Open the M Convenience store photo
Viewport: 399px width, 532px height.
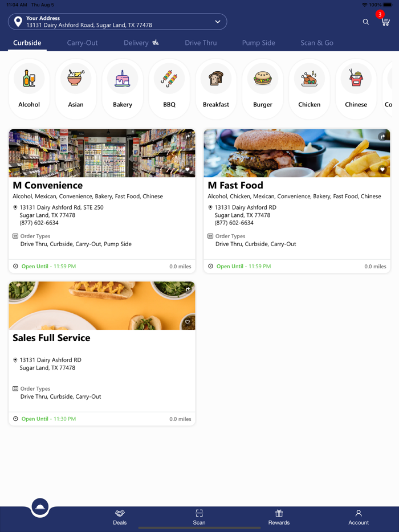click(x=102, y=153)
